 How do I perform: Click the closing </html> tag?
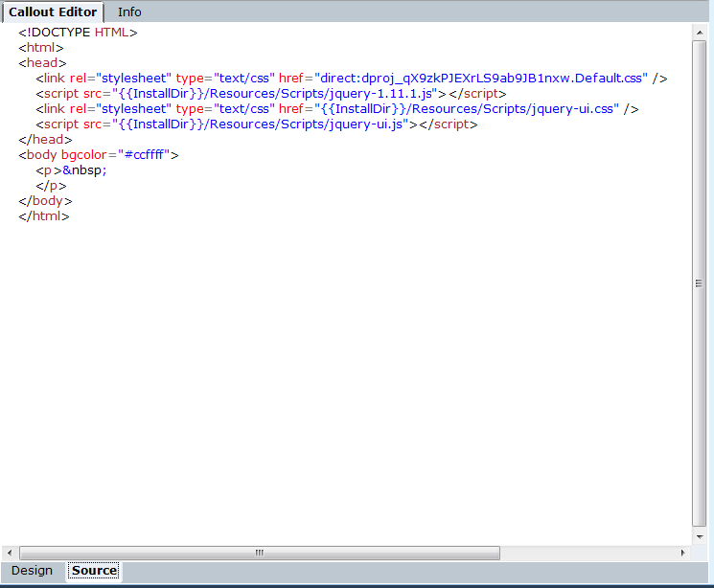click(44, 216)
